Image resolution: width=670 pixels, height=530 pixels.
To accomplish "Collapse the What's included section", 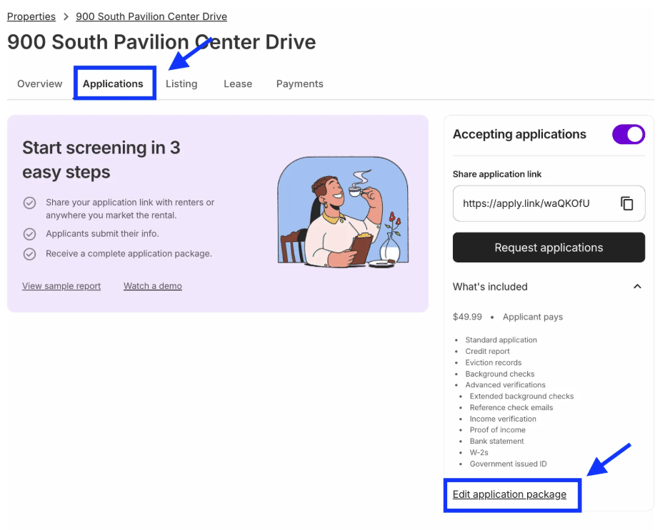I will (637, 287).
